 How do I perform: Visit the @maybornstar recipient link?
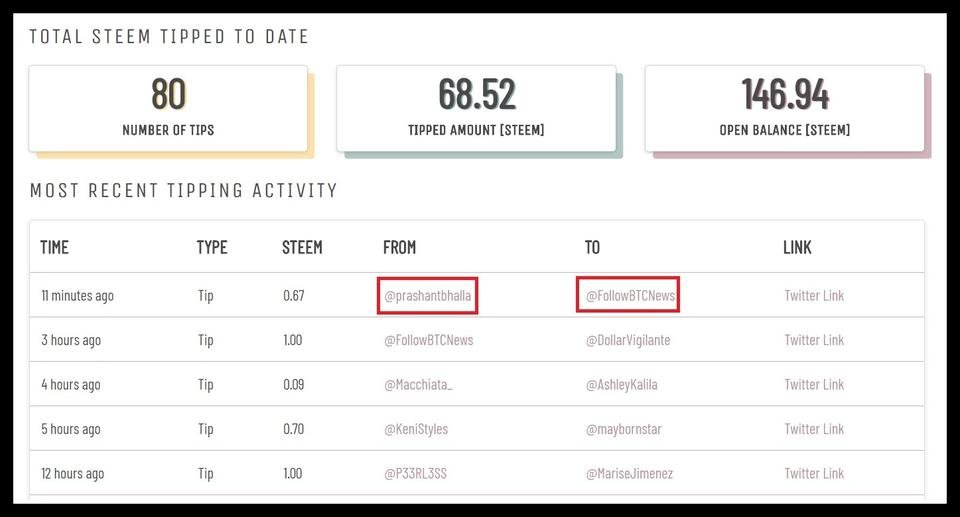click(x=623, y=429)
